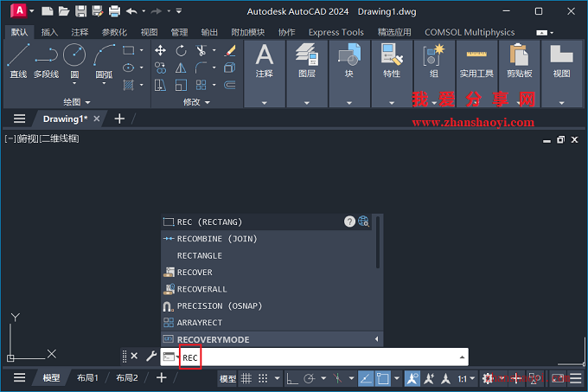The width and height of the screenshot is (588, 392).
Task: Select REC (RECTANG) suggestion in list
Action: [266, 222]
